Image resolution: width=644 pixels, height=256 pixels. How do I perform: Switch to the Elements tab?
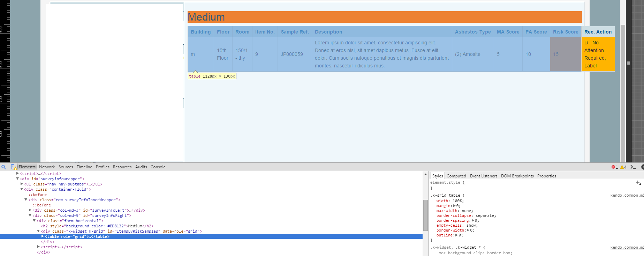[27, 167]
